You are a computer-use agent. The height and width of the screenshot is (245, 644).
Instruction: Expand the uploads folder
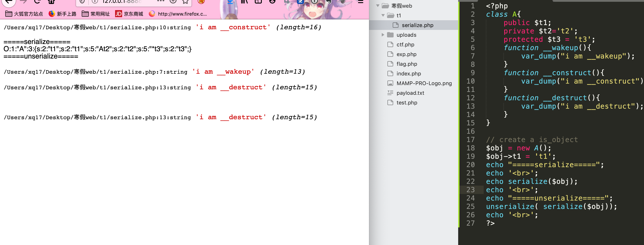click(383, 35)
